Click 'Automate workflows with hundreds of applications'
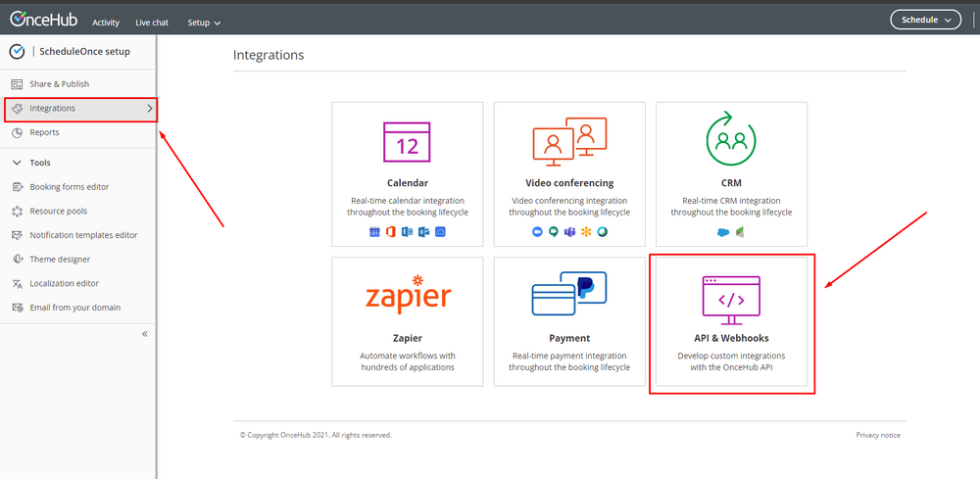Screen dimensions: 980x479 pos(408,361)
